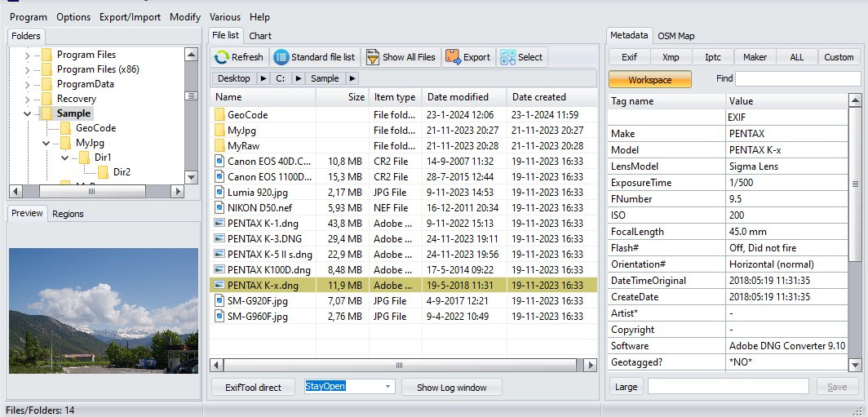Expand the Recovery tree node
Screen dimensions: 868x417
[27, 99]
